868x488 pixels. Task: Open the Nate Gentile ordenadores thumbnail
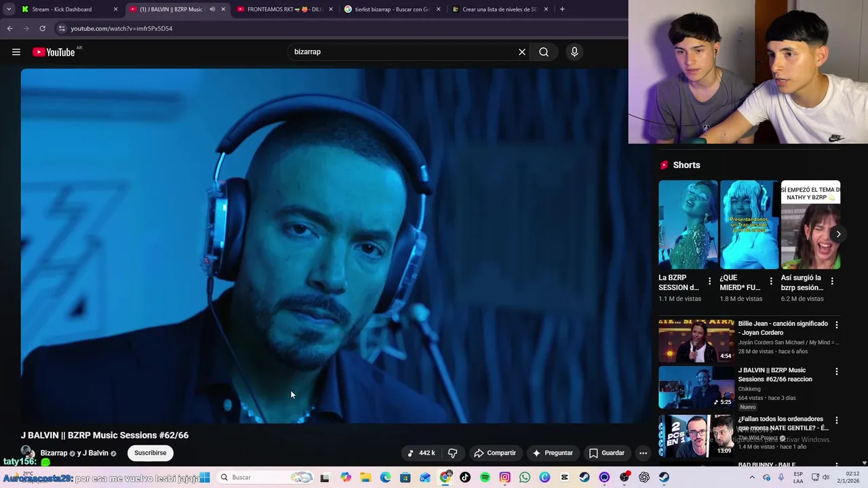696,436
